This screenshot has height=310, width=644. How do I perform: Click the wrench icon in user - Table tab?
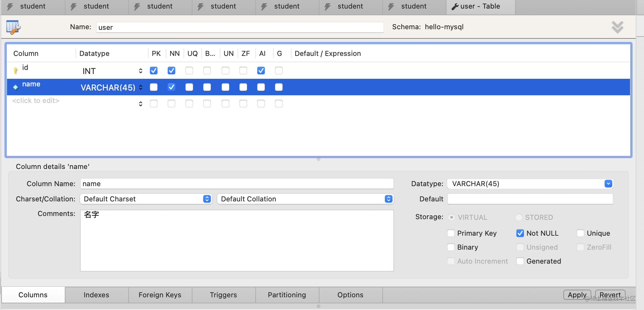[x=455, y=6]
